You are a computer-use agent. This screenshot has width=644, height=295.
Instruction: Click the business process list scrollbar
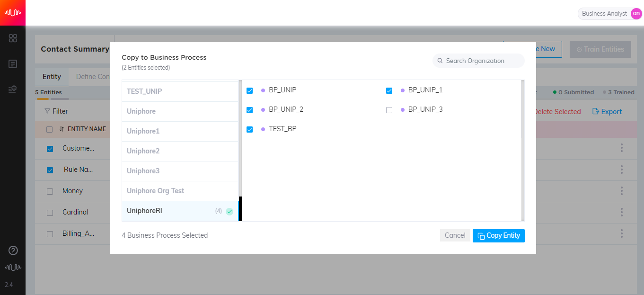522,150
